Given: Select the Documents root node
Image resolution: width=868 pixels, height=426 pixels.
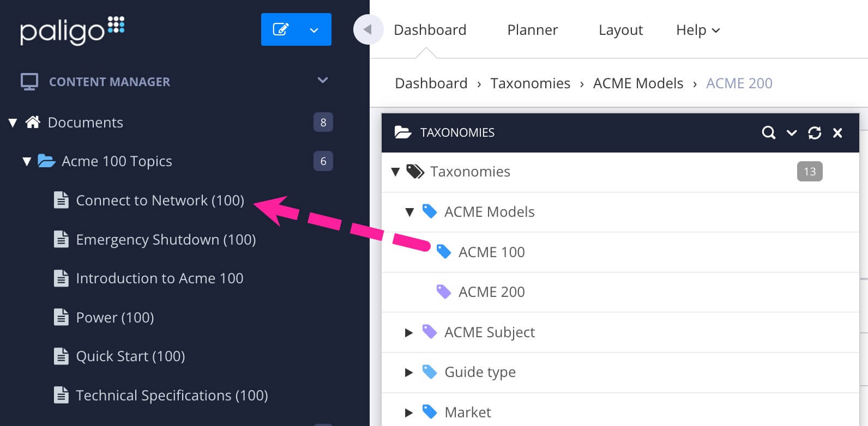Looking at the screenshot, I should click(86, 123).
